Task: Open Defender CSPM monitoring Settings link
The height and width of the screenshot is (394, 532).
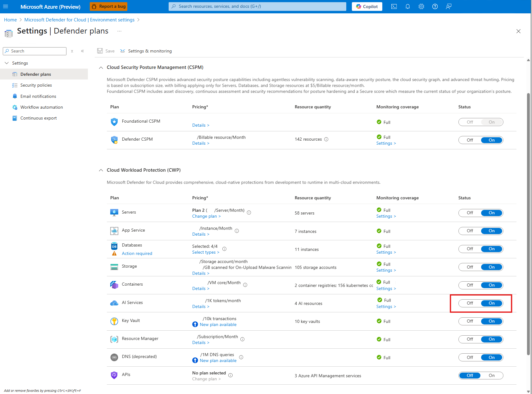Action: point(386,143)
